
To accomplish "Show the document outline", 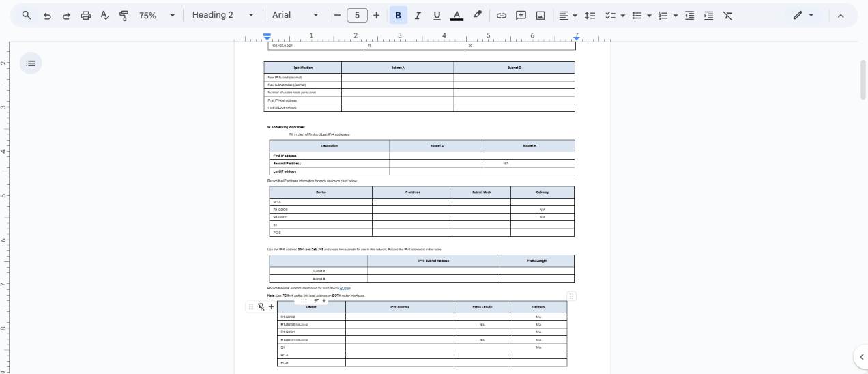I will coord(31,63).
